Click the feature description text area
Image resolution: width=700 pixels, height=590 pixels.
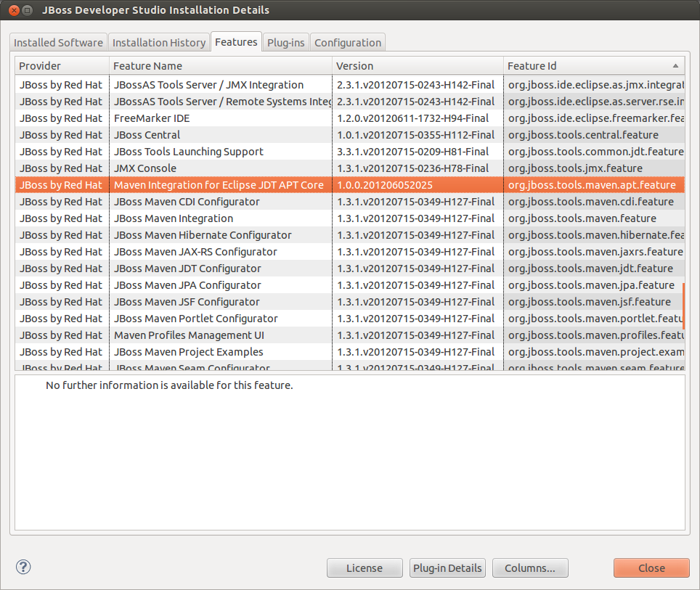(349, 452)
